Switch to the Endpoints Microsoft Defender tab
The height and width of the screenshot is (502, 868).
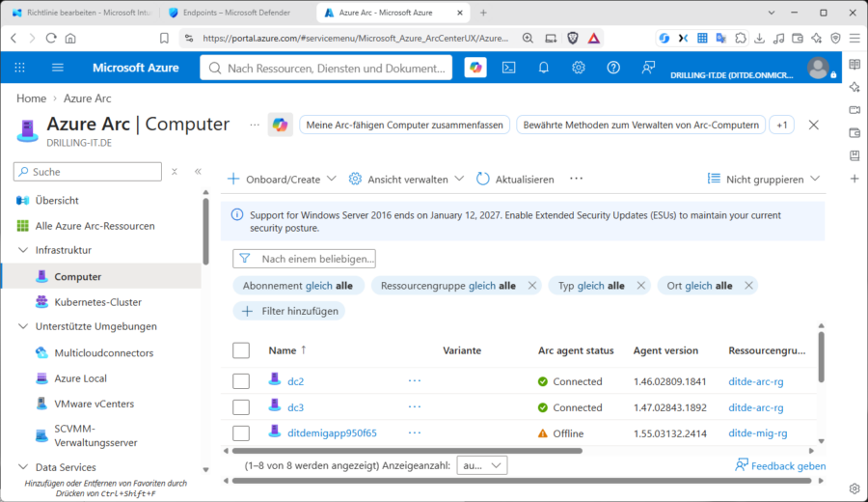point(236,13)
